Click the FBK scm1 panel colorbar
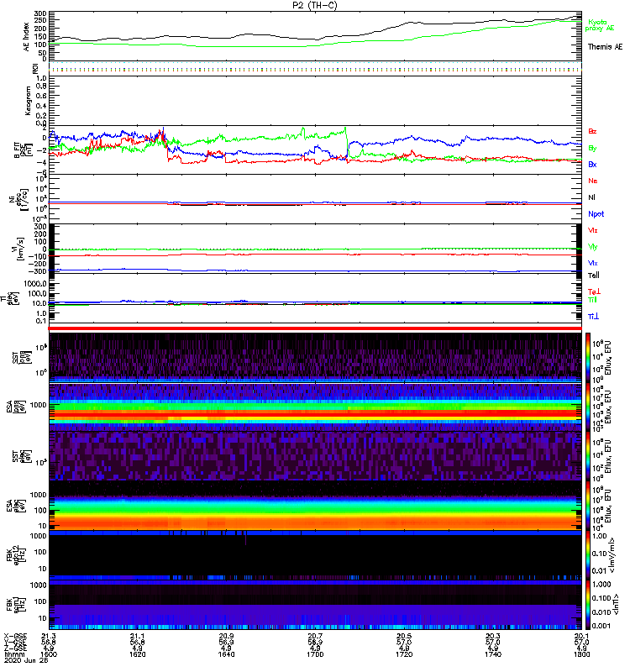This screenshot has height=672, width=630. tap(588, 604)
